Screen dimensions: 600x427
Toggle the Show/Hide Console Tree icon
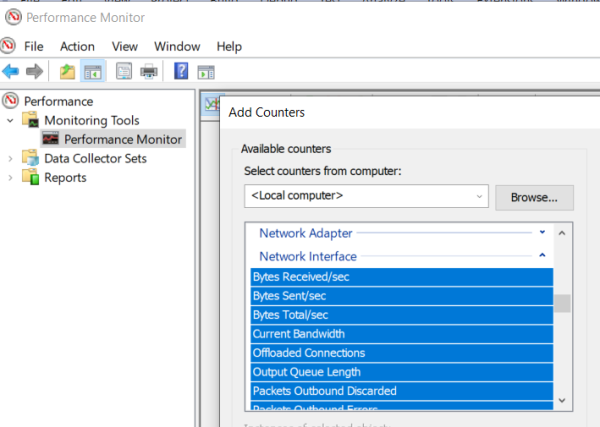pos(93,72)
